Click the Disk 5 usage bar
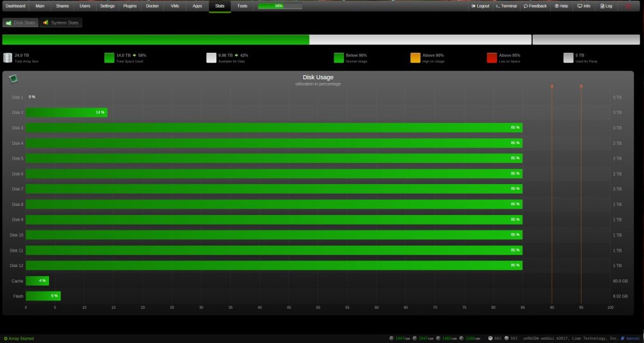The height and width of the screenshot is (343, 644). (274, 158)
